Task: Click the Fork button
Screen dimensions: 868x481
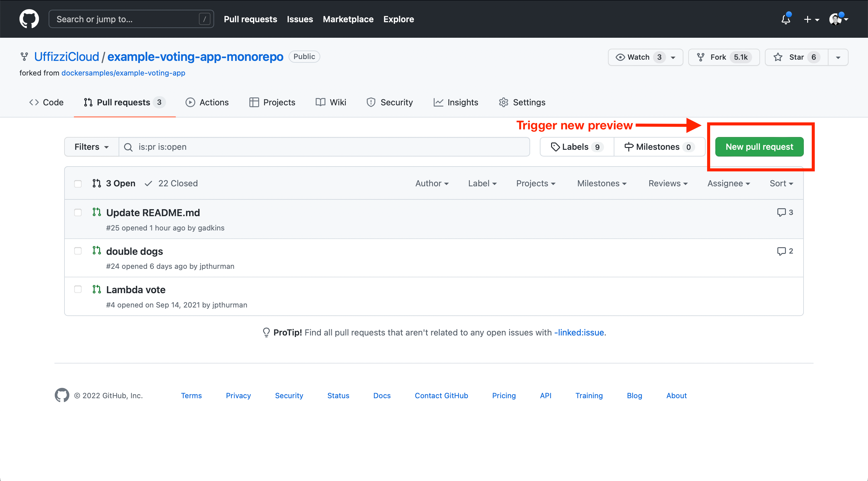Action: click(724, 57)
